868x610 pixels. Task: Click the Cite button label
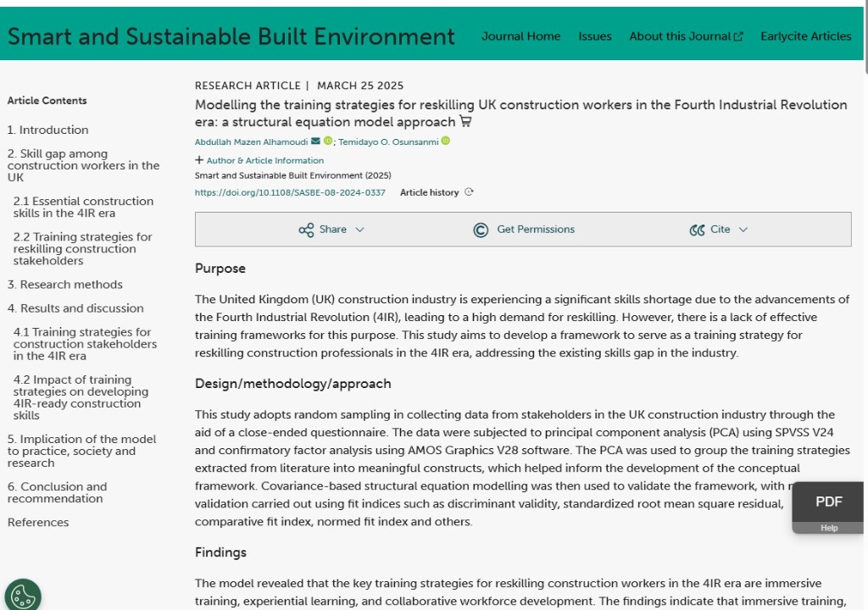pos(721,229)
